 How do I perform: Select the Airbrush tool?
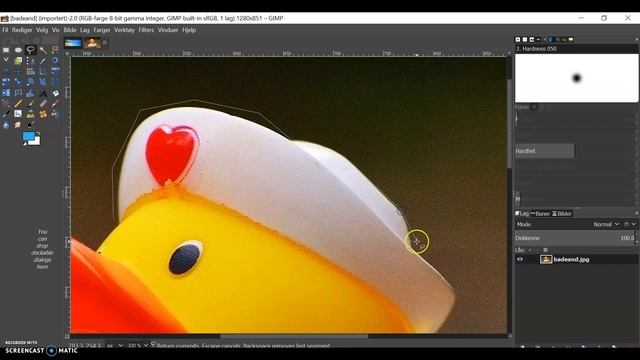tap(55, 103)
